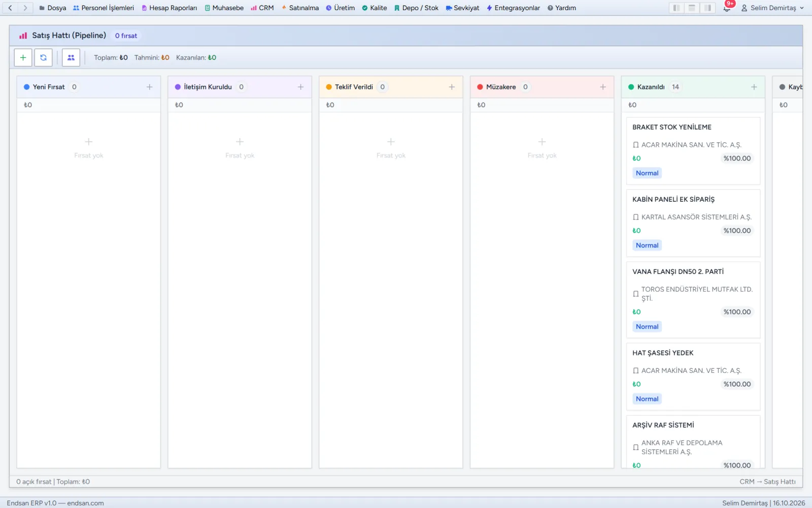This screenshot has width=812, height=508.
Task: Add a card via Teklif Verildi header plus
Action: 452,87
